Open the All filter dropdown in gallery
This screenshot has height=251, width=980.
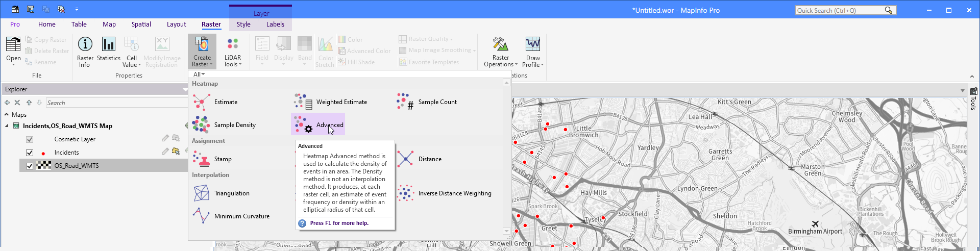pos(199,74)
